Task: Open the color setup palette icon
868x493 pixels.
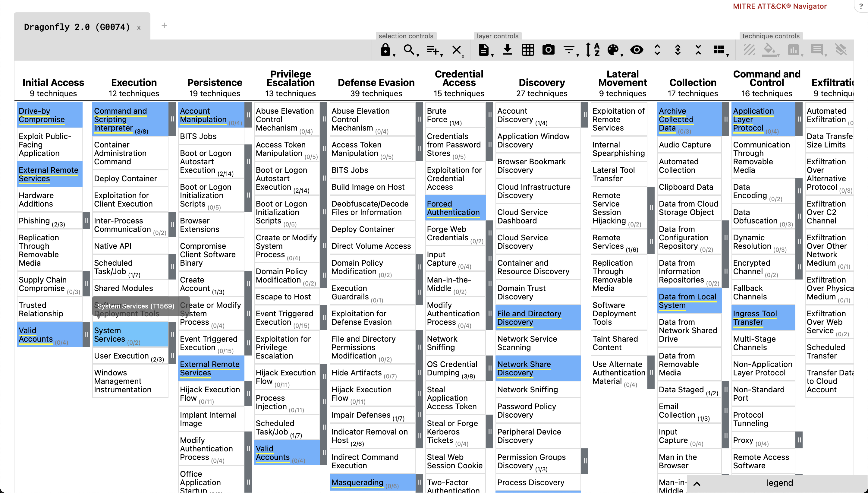Action: pyautogui.click(x=613, y=50)
